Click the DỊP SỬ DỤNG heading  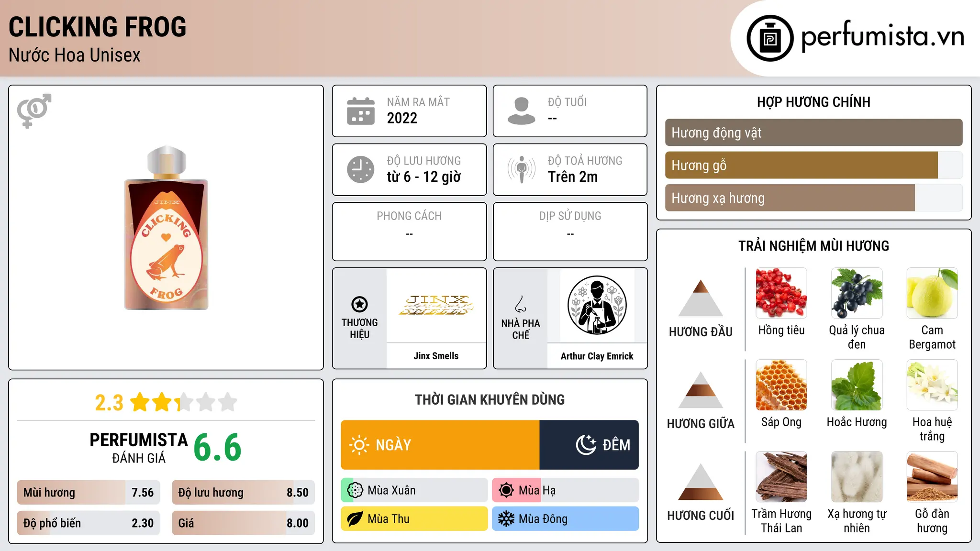570,216
